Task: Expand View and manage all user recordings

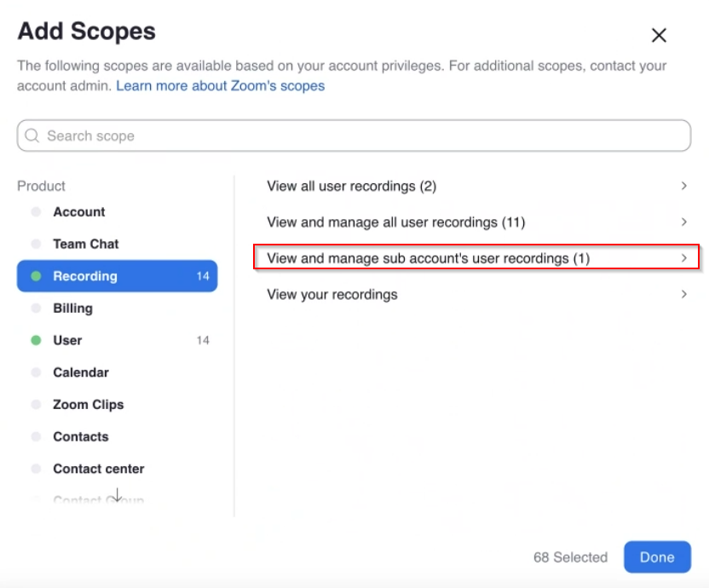Action: tap(683, 222)
